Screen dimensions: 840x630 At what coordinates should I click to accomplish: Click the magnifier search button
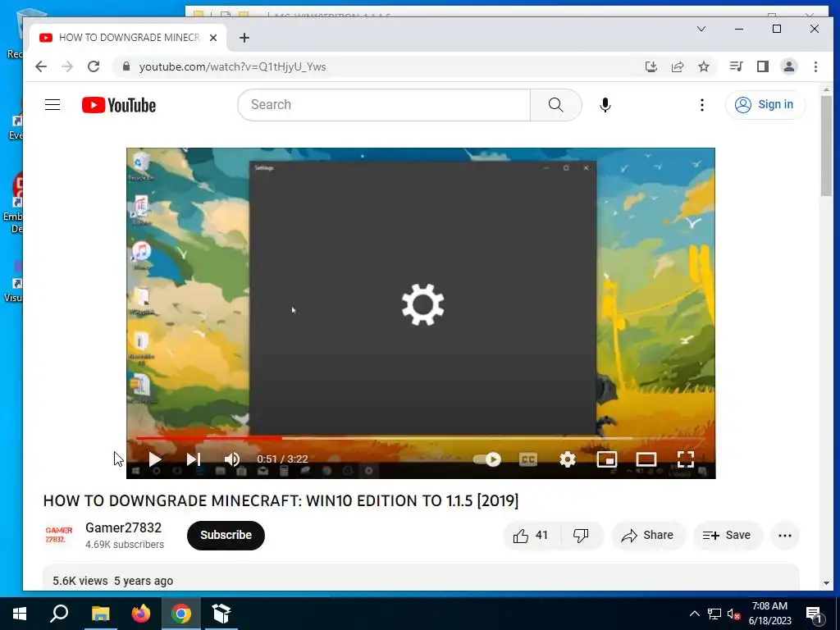pyautogui.click(x=555, y=104)
